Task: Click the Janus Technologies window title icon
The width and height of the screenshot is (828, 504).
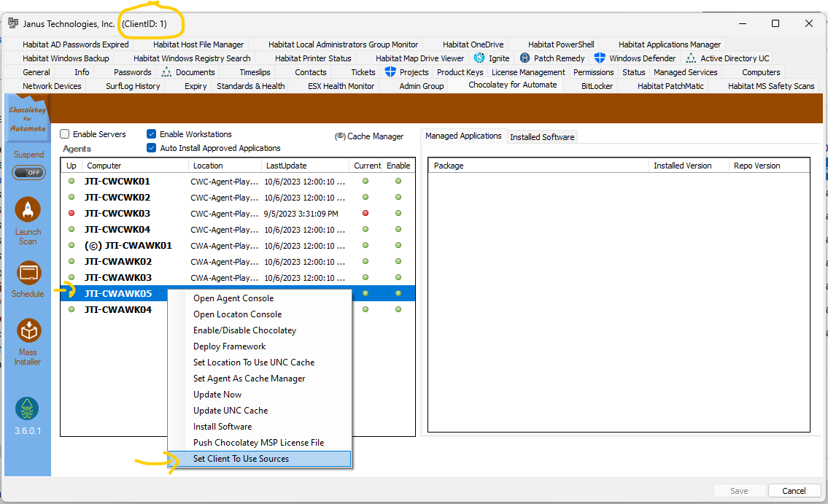Action: pos(13,23)
